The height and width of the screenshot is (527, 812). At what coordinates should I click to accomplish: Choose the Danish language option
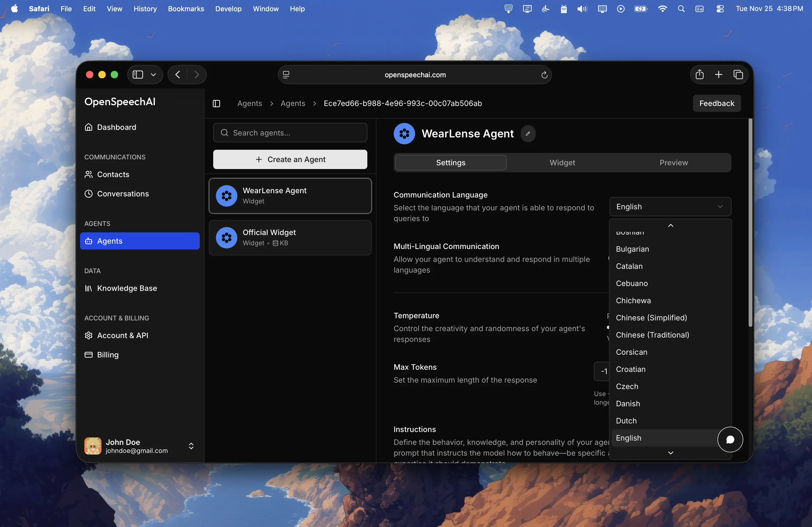(670, 404)
